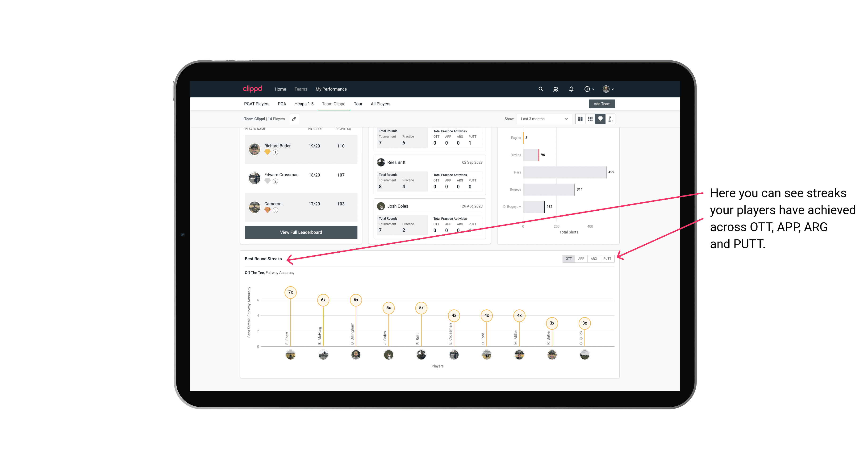
Task: Click the ARG streak filter icon
Action: click(594, 258)
